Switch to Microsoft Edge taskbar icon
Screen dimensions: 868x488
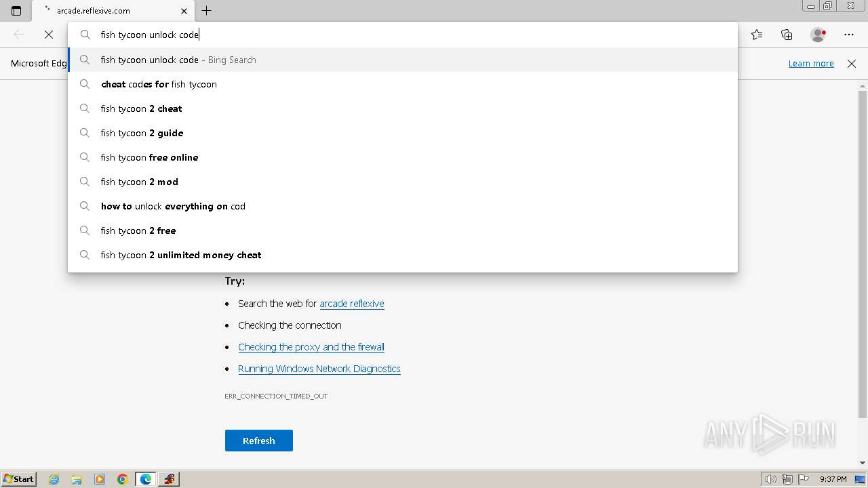(146, 479)
